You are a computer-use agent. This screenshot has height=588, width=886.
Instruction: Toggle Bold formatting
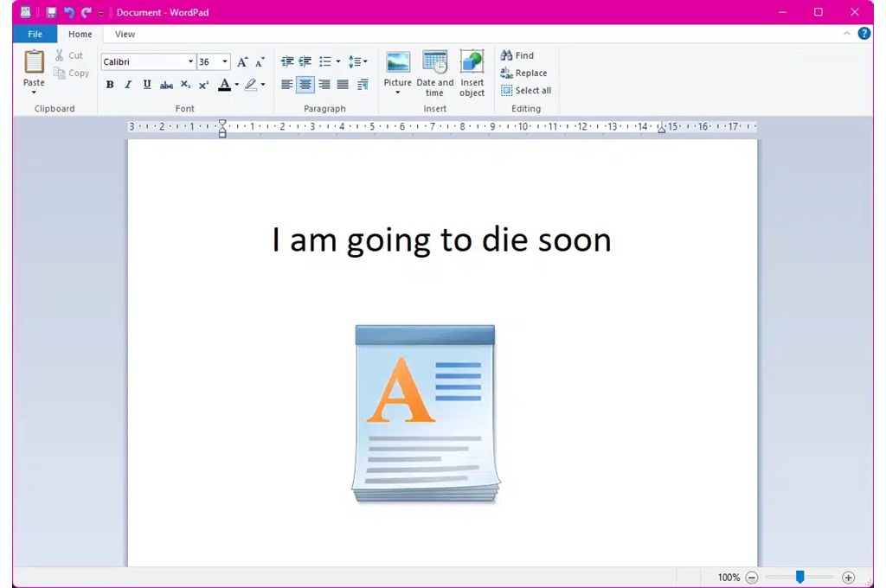(110, 85)
